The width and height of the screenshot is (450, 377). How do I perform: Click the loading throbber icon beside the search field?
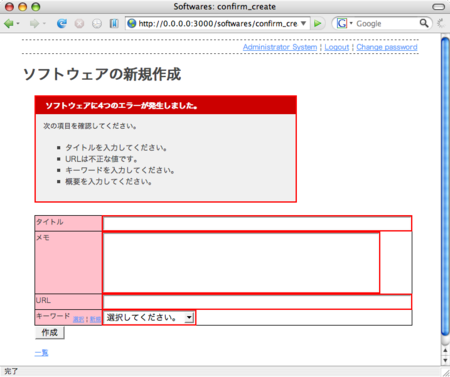coord(441,23)
